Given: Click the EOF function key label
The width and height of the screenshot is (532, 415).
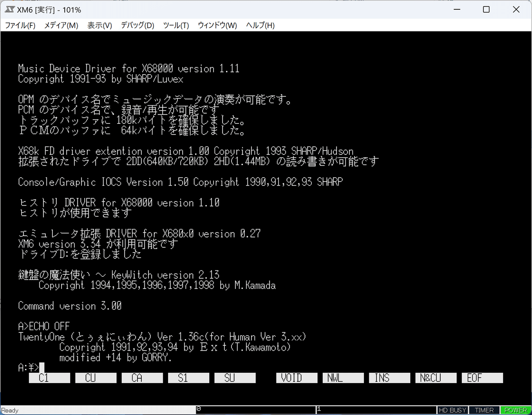Looking at the screenshot, I should 482,378.
